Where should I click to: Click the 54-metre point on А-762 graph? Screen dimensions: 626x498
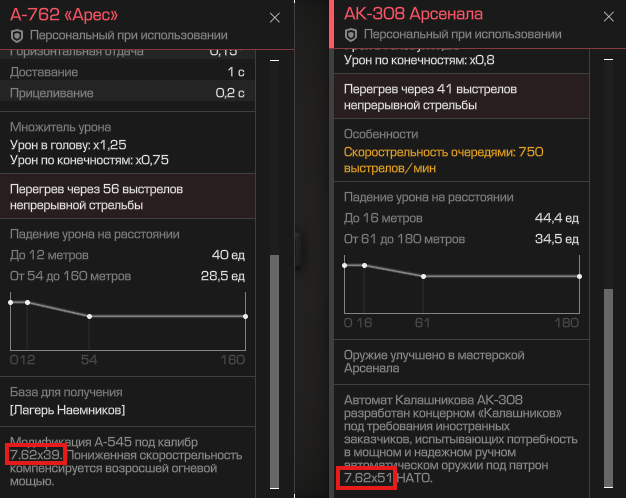pyautogui.click(x=90, y=316)
